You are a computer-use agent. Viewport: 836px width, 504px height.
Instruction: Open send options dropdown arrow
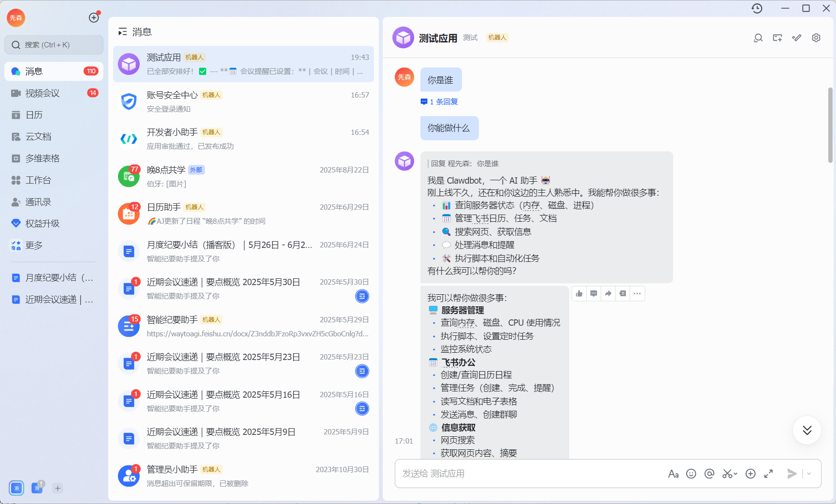click(x=809, y=474)
